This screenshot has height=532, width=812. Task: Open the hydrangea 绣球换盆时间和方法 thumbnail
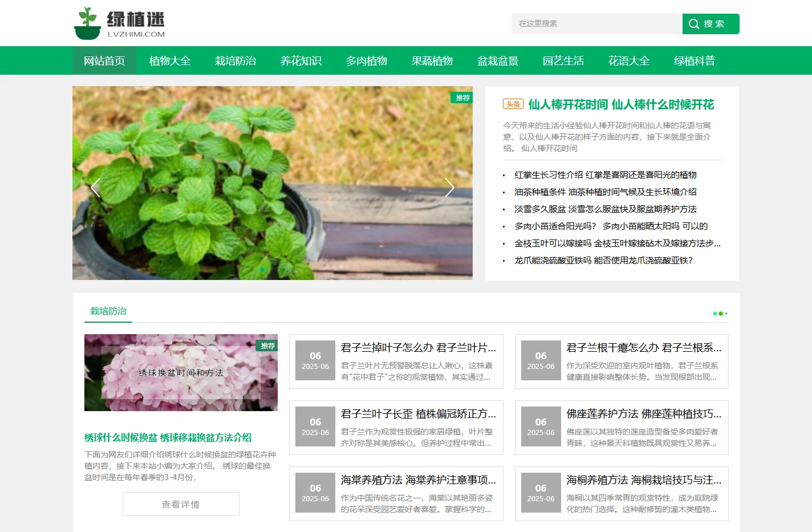[181, 372]
